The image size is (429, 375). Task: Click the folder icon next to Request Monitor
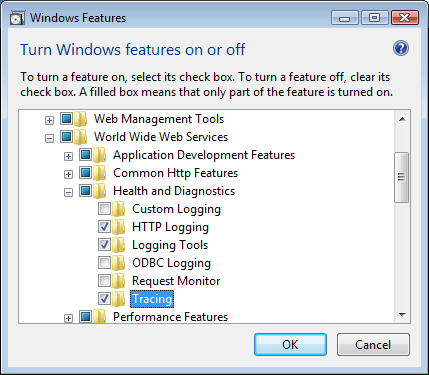click(x=119, y=281)
